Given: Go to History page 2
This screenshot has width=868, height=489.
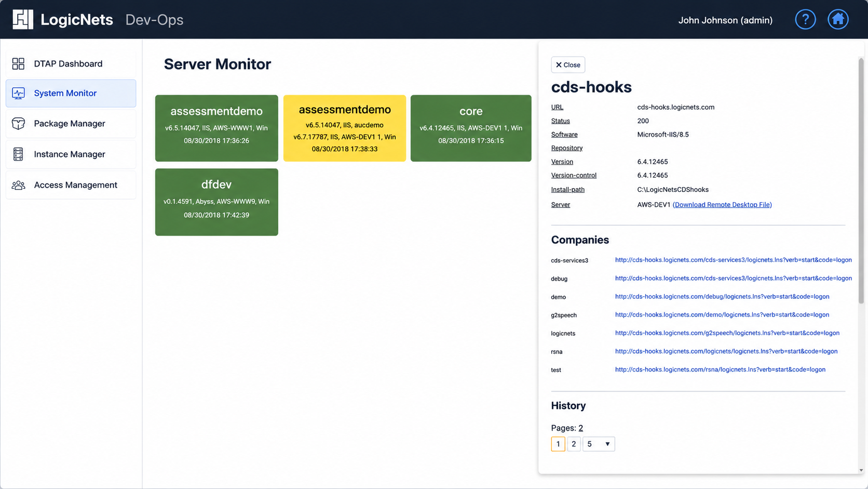Looking at the screenshot, I should (x=574, y=444).
